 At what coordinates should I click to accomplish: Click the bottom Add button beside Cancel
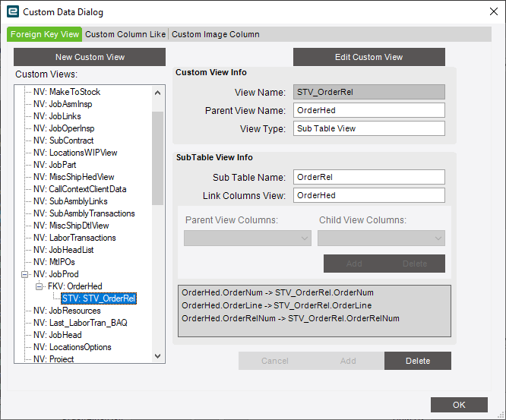point(348,361)
